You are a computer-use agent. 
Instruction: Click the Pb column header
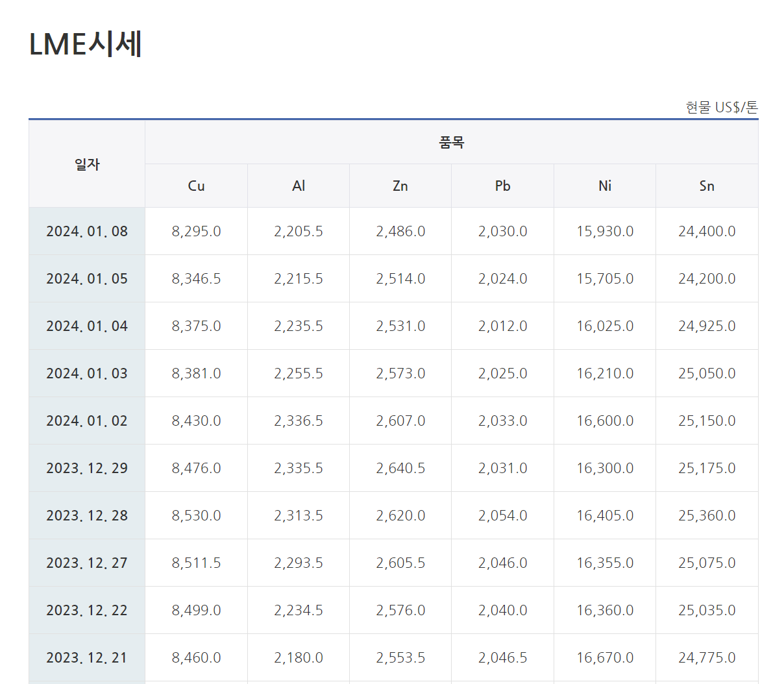502,186
